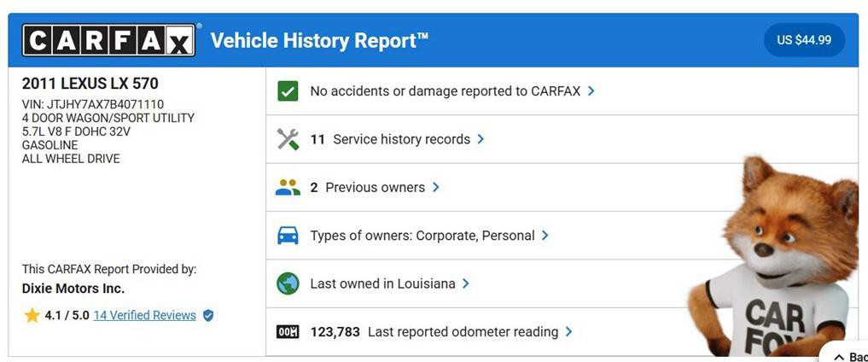Click the yellow star rating icon

pyautogui.click(x=32, y=316)
